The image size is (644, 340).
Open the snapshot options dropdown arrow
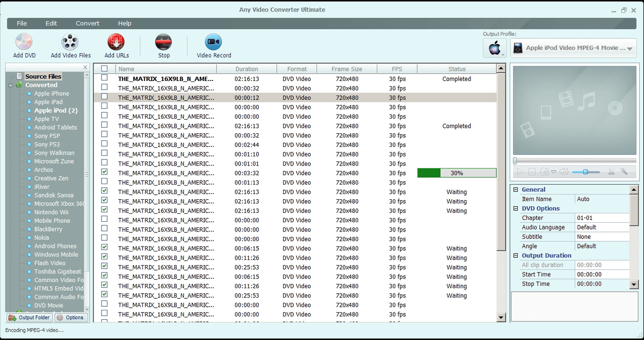[553, 172]
